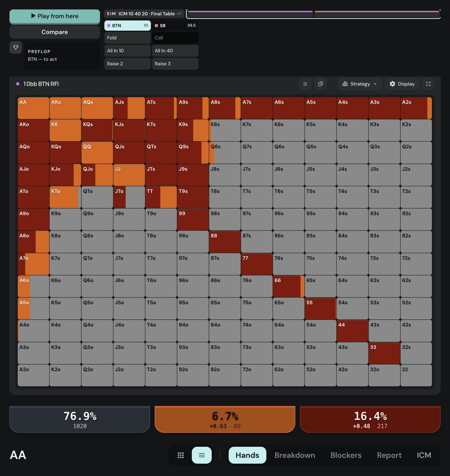
Task: Select the 99 hand cell
Action: [x=193, y=220]
